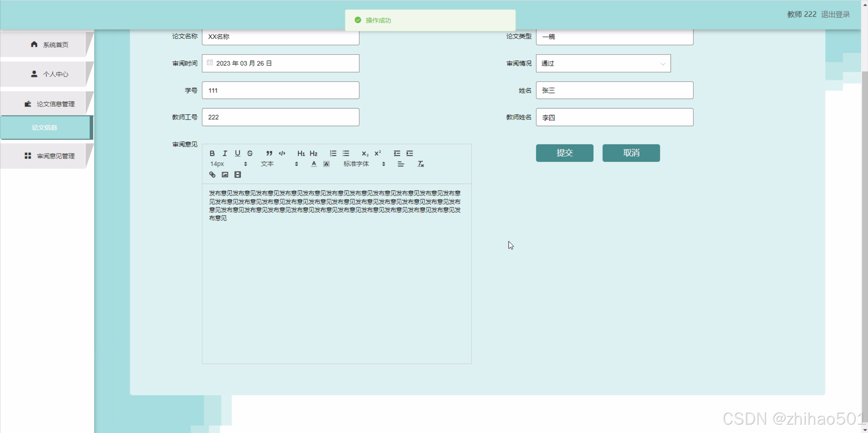Click the 提交 button
868x433 pixels.
click(x=564, y=153)
